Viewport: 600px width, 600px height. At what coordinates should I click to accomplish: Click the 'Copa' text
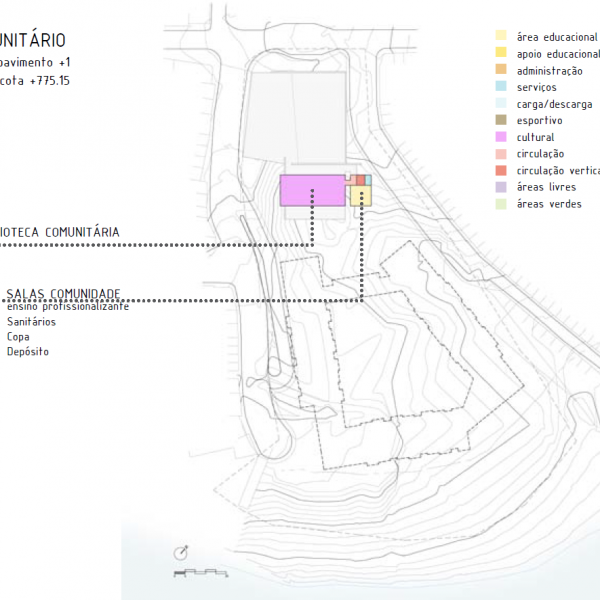pyautogui.click(x=18, y=337)
